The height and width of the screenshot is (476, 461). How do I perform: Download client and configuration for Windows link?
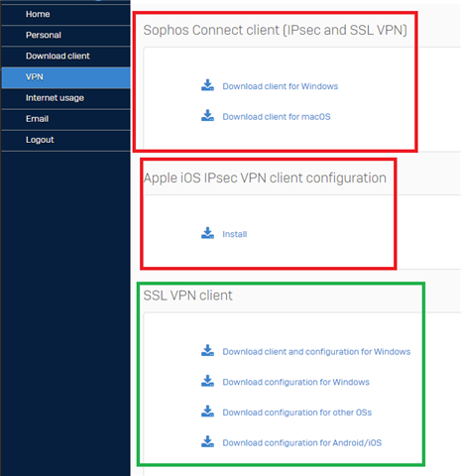(x=316, y=352)
